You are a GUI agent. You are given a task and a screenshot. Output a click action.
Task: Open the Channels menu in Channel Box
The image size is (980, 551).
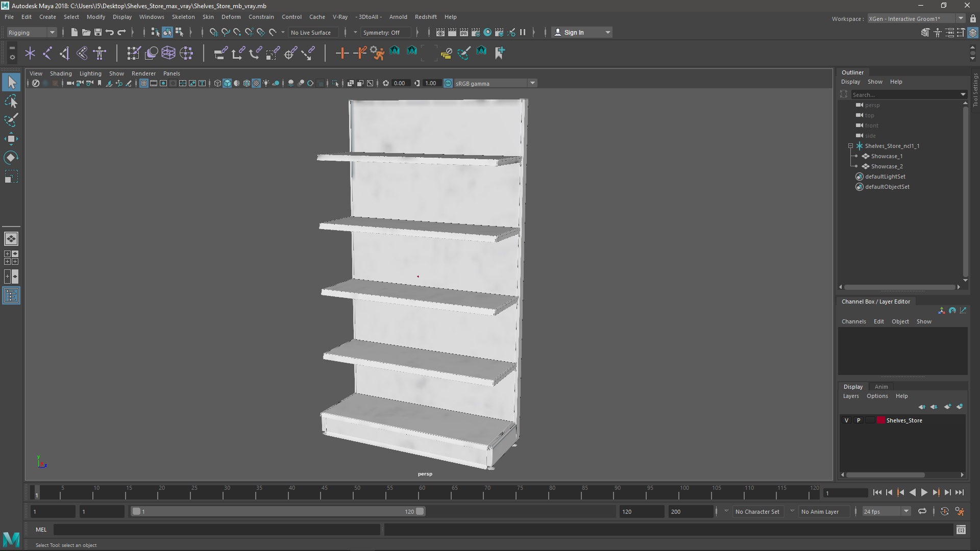tap(853, 321)
